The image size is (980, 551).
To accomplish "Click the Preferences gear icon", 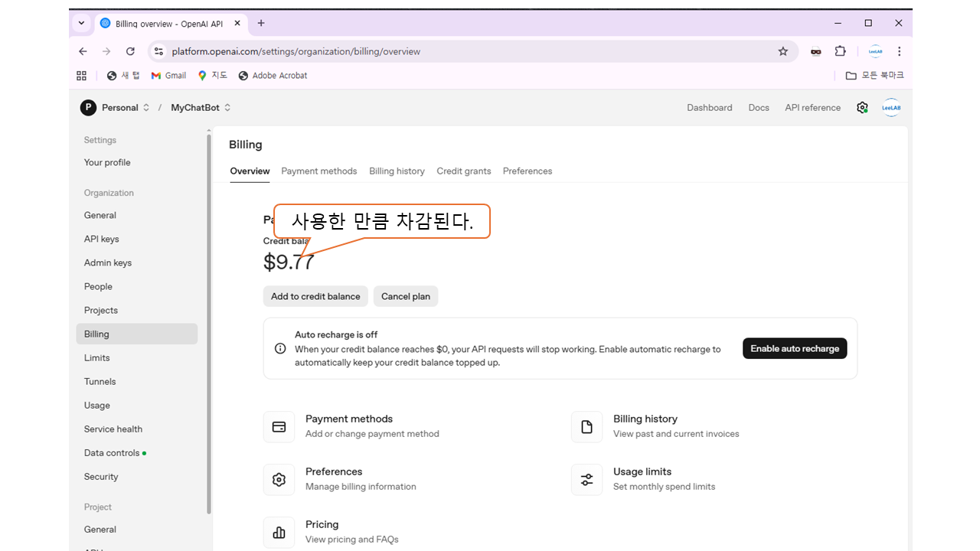I will (x=279, y=480).
